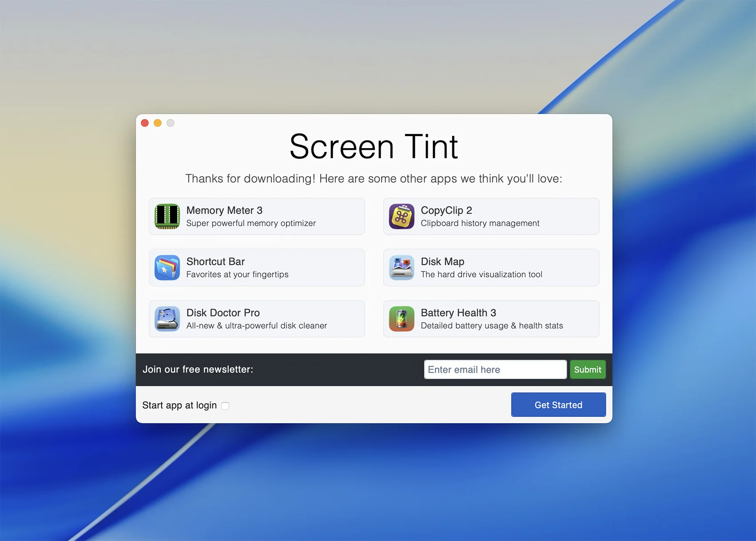Click the Battery Health 3 battery icon
This screenshot has height=541, width=756.
(402, 319)
